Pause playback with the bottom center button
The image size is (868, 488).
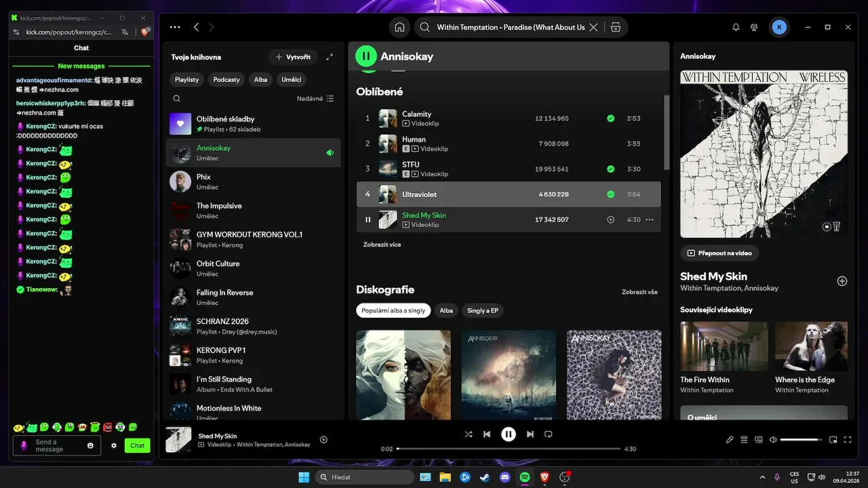[x=509, y=434]
